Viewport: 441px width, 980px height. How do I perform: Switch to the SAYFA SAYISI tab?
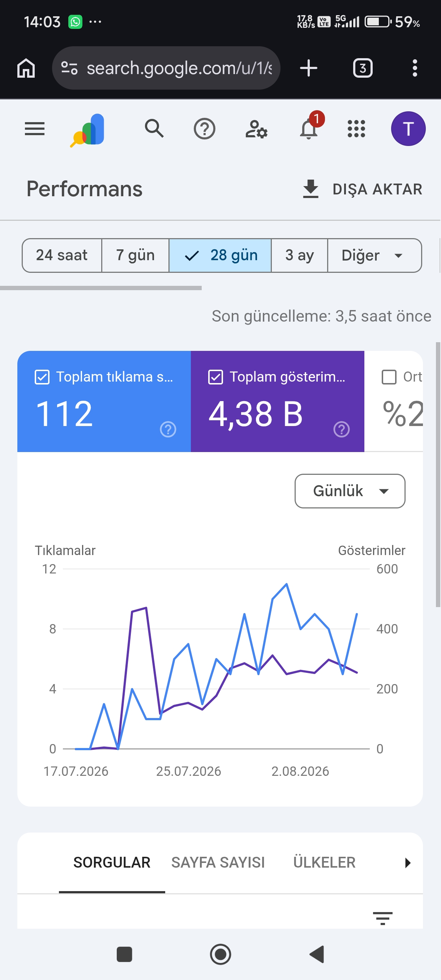click(x=218, y=863)
